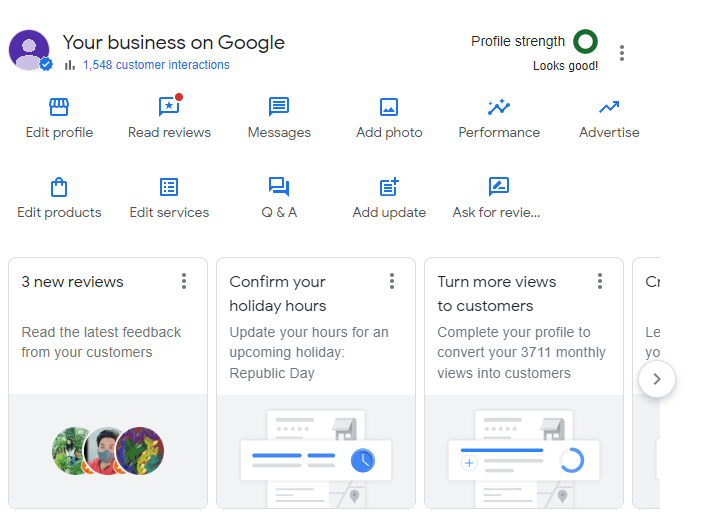
Task: Click the profile completion progress illustration
Action: 572,460
